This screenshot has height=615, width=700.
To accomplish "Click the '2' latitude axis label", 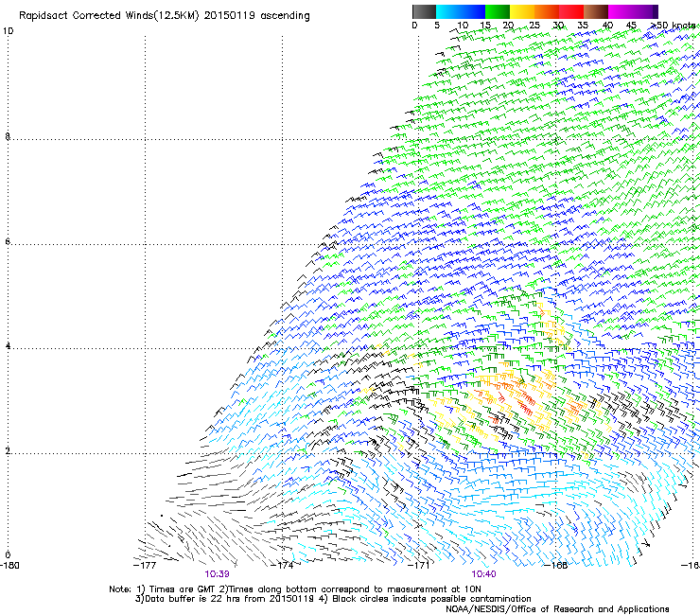I will 8,451.
